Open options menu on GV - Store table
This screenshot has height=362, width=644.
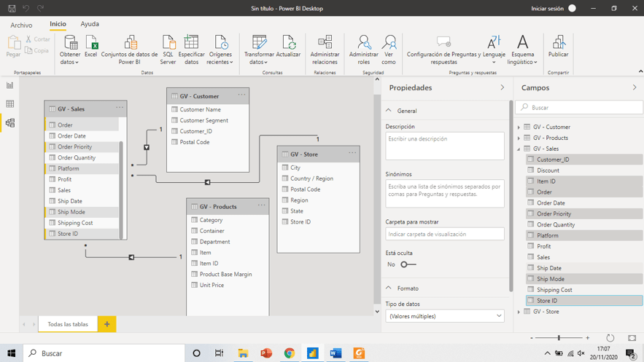(352, 154)
